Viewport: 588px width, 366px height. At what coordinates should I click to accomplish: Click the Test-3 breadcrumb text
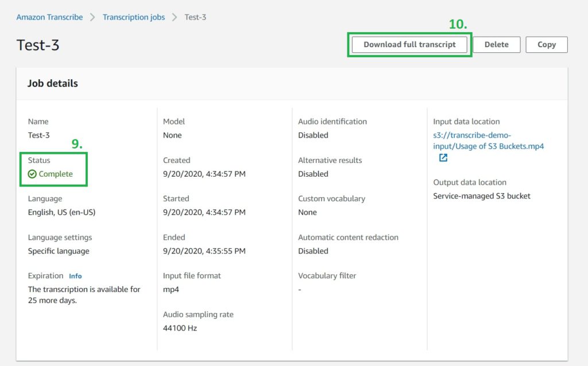(x=195, y=17)
